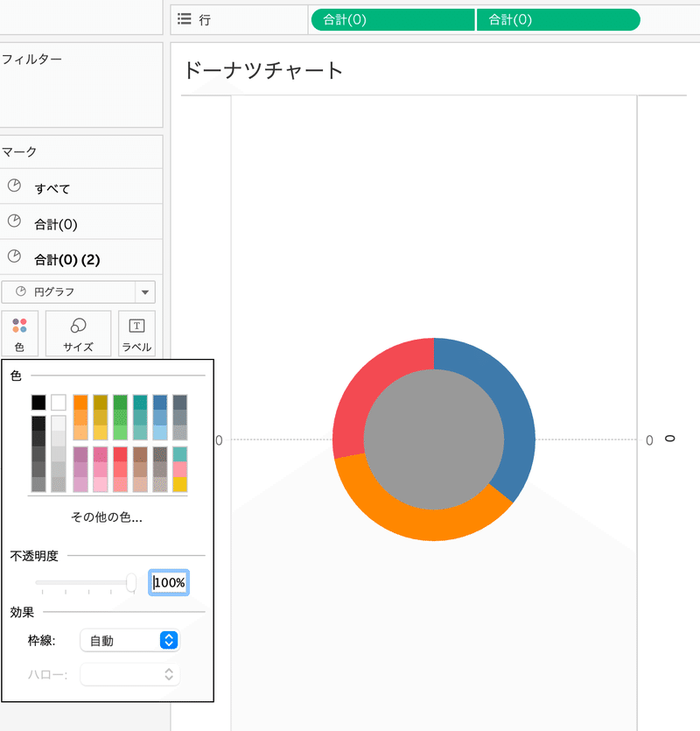The height and width of the screenshot is (731, 700).
Task: Select the 合計(0) marks tab
Action: pyautogui.click(x=81, y=222)
